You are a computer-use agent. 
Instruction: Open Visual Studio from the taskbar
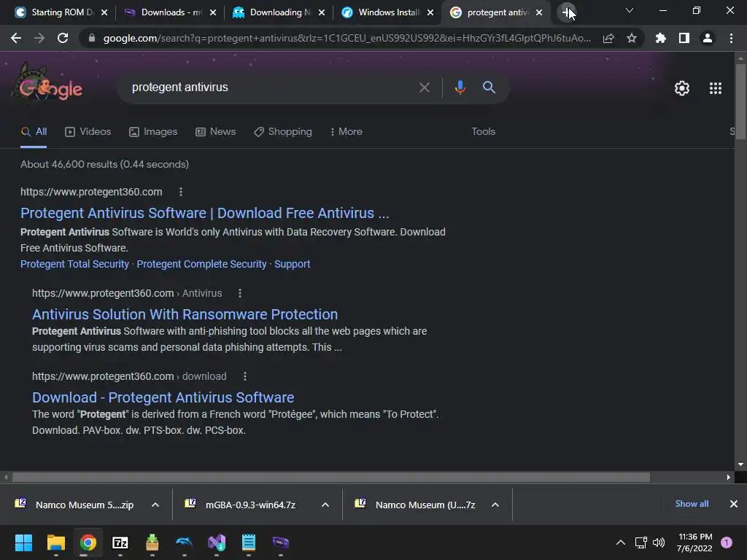coord(216,542)
